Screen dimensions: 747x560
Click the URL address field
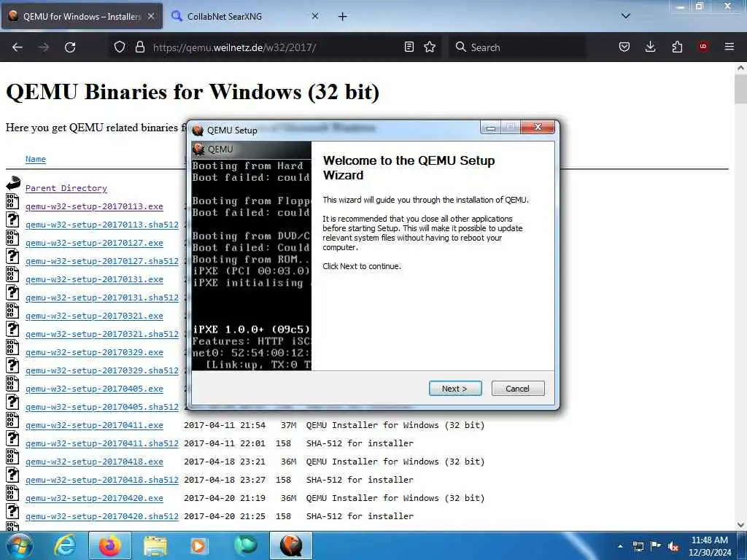click(276, 47)
